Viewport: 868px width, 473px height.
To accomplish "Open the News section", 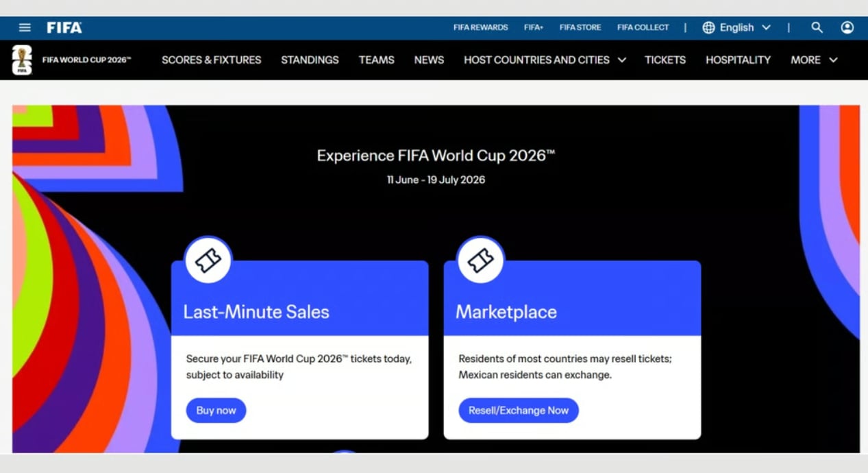I will click(x=429, y=60).
